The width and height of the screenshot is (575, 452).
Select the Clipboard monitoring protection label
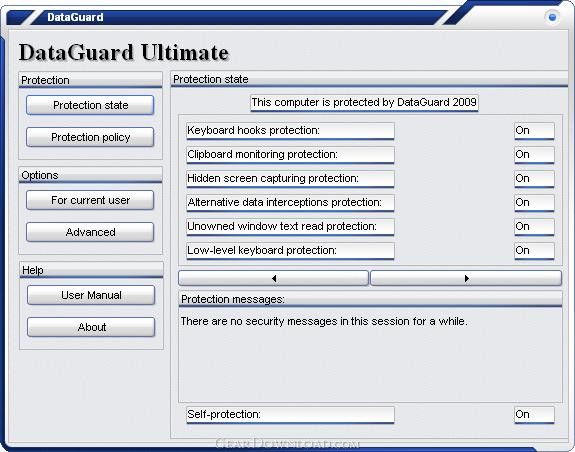pos(290,155)
